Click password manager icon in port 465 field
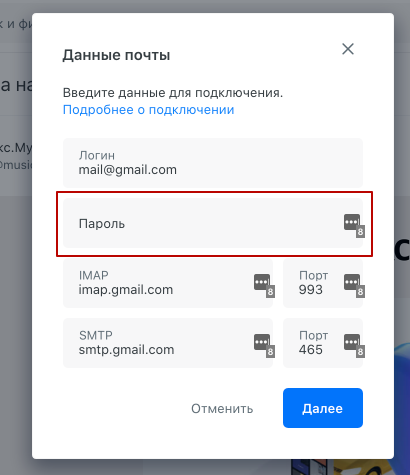Viewport: 410px width, 475px height. tap(354, 346)
